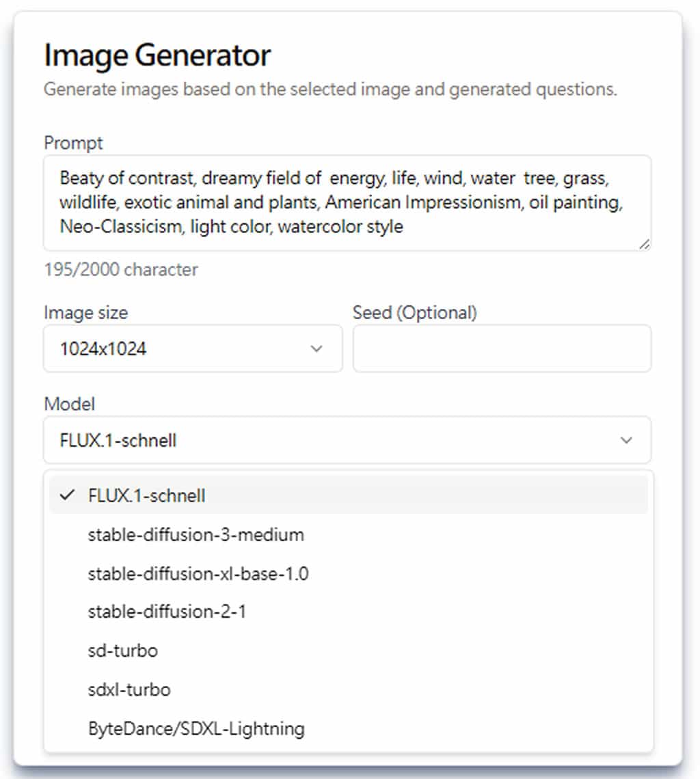Focus the Seed (Optional) input field
700x779 pixels.
coord(502,348)
